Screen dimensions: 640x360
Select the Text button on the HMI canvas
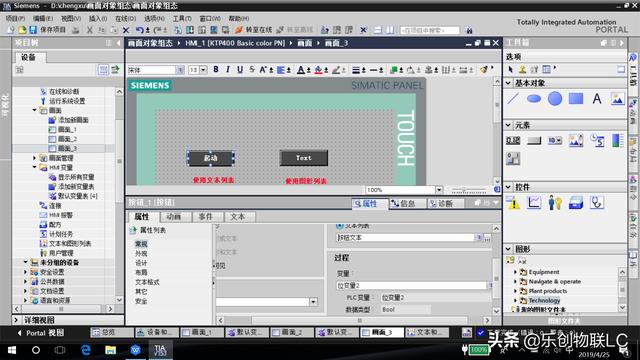point(304,158)
